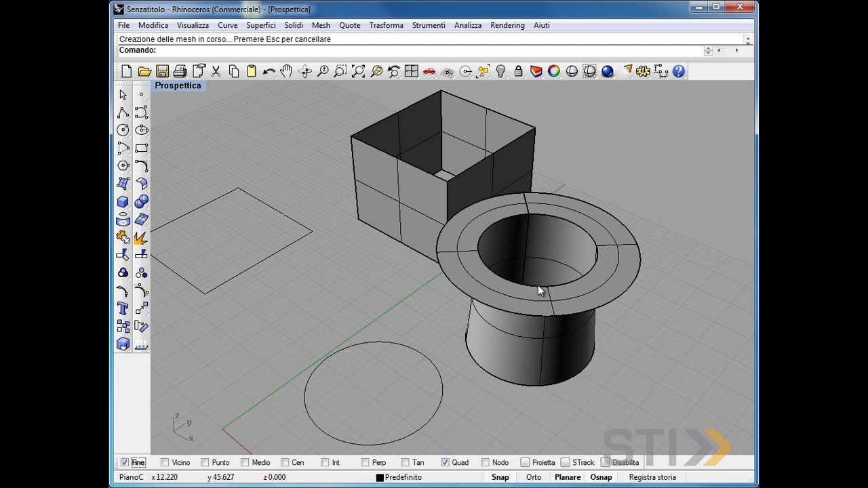Screen dimensions: 868x488
Task: Zoom extents toolbar icon
Action: click(x=358, y=71)
